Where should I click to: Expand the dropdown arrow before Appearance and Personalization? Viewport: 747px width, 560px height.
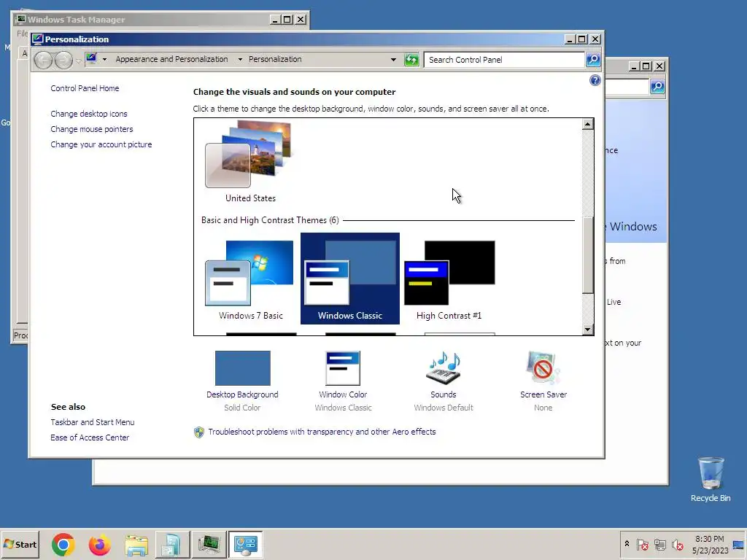point(105,60)
